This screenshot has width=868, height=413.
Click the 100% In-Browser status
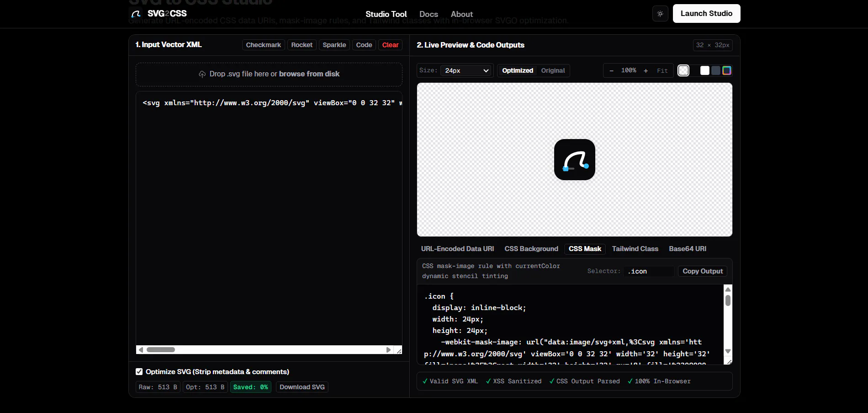point(659,381)
